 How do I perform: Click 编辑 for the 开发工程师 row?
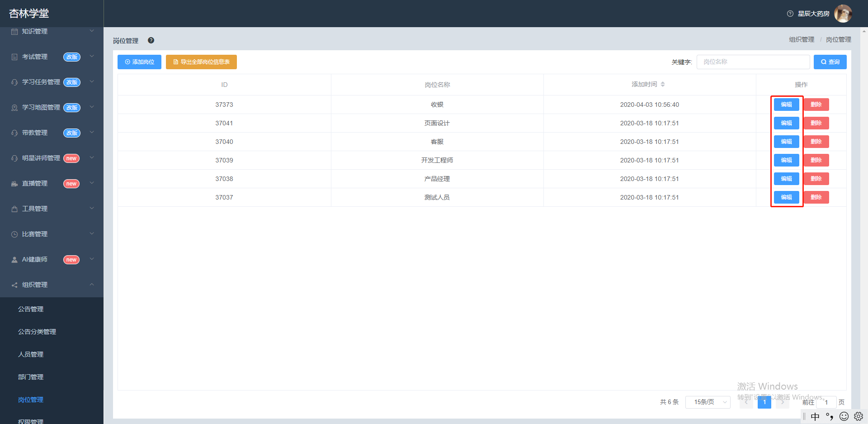click(x=787, y=160)
